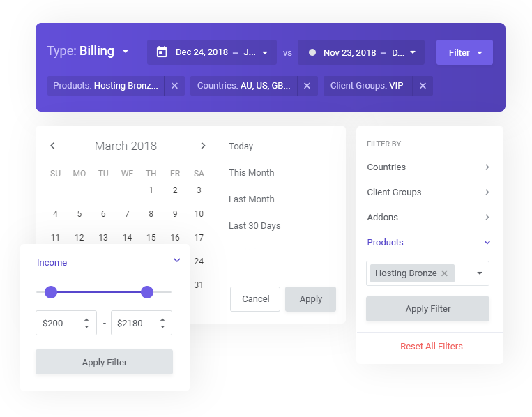Expand Countries with its chevron arrow
532x417 pixels.
point(487,167)
